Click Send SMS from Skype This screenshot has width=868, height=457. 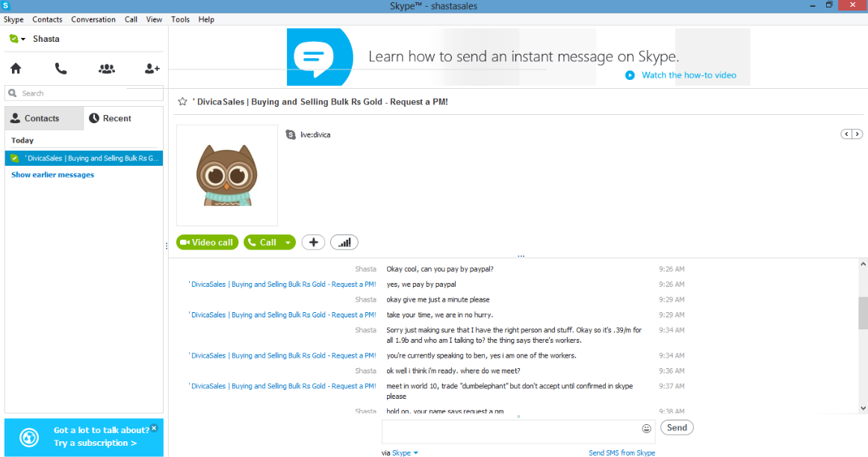(x=621, y=453)
